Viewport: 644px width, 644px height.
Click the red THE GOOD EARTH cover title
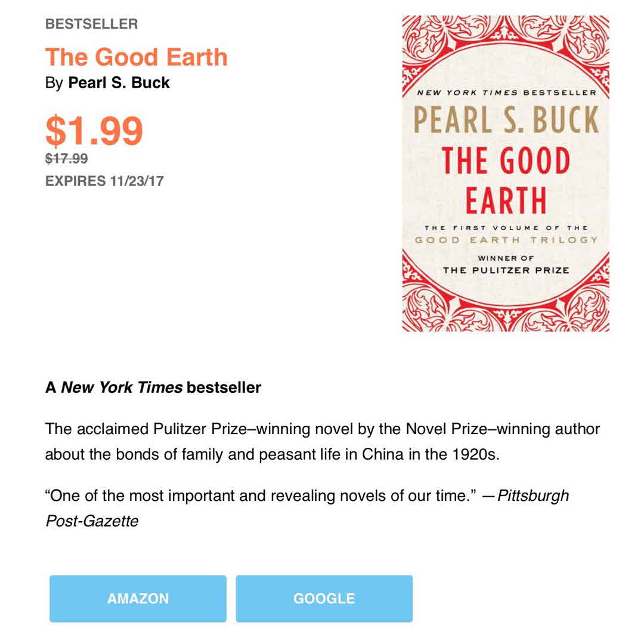coord(506,180)
